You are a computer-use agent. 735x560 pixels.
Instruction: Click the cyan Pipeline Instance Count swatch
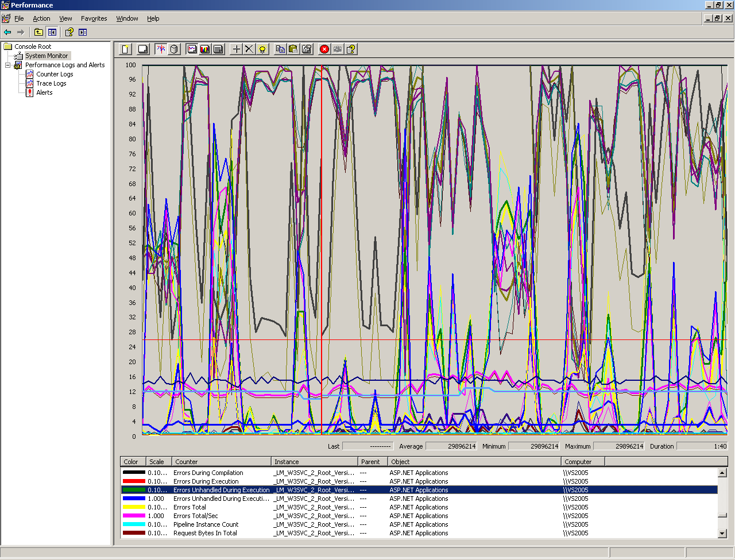pyautogui.click(x=134, y=524)
